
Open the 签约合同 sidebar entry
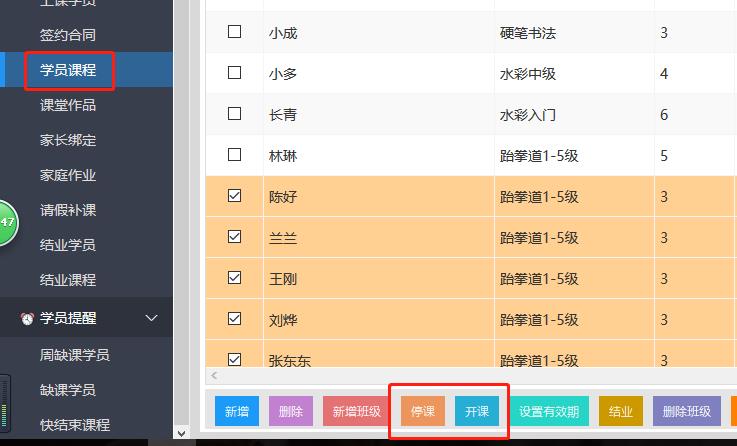click(x=68, y=35)
